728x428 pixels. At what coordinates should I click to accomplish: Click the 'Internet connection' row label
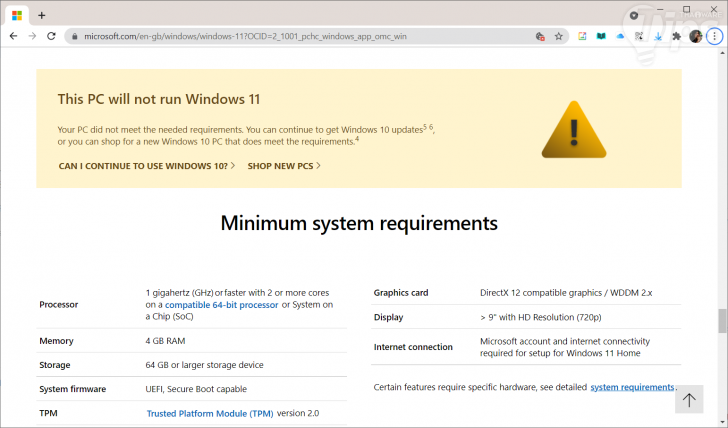413,347
